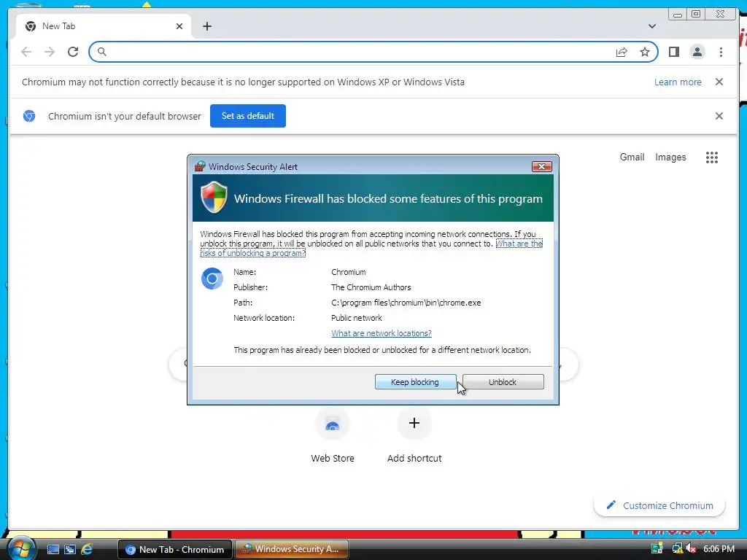The width and height of the screenshot is (747, 560).
Task: Click Unblock in firewall alert
Action: [503, 382]
